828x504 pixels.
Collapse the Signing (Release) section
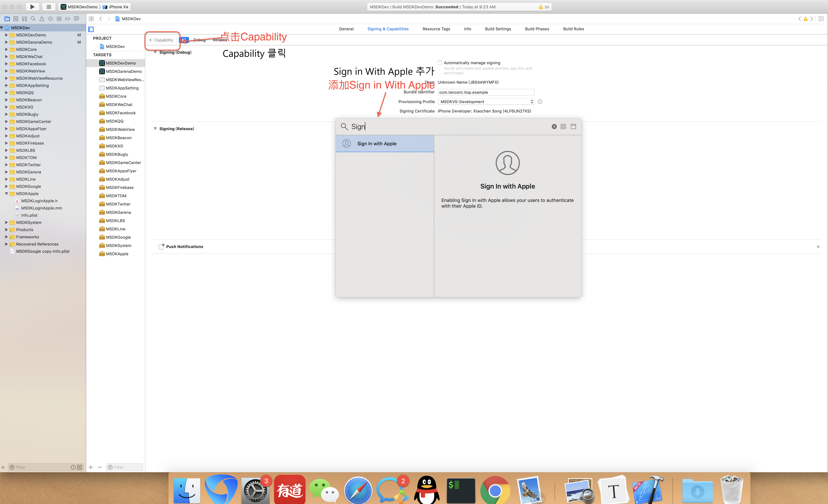point(155,129)
